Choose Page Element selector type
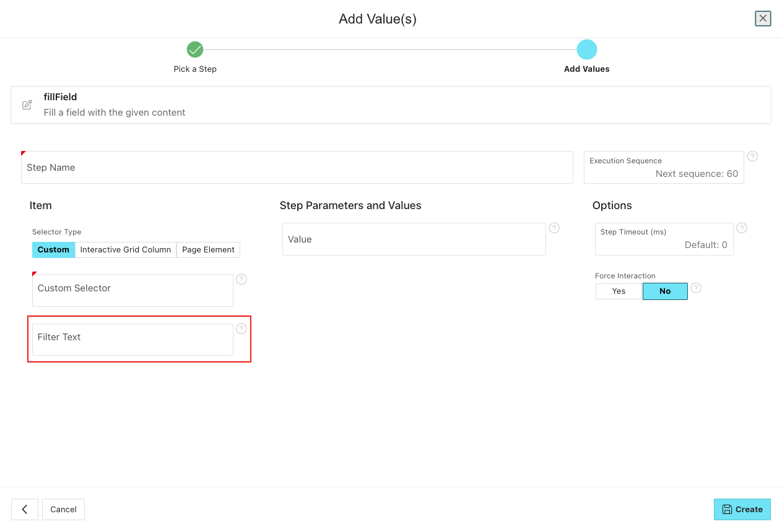This screenshot has height=532, width=782. 208,250
